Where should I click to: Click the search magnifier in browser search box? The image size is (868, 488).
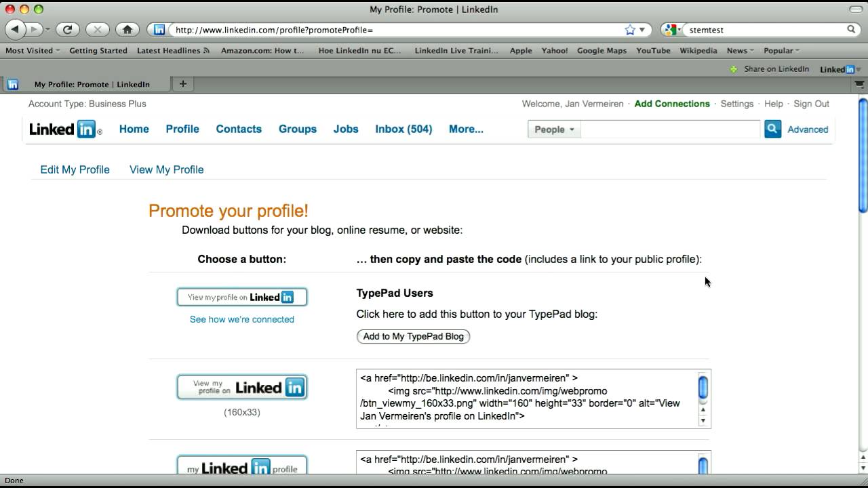click(851, 30)
